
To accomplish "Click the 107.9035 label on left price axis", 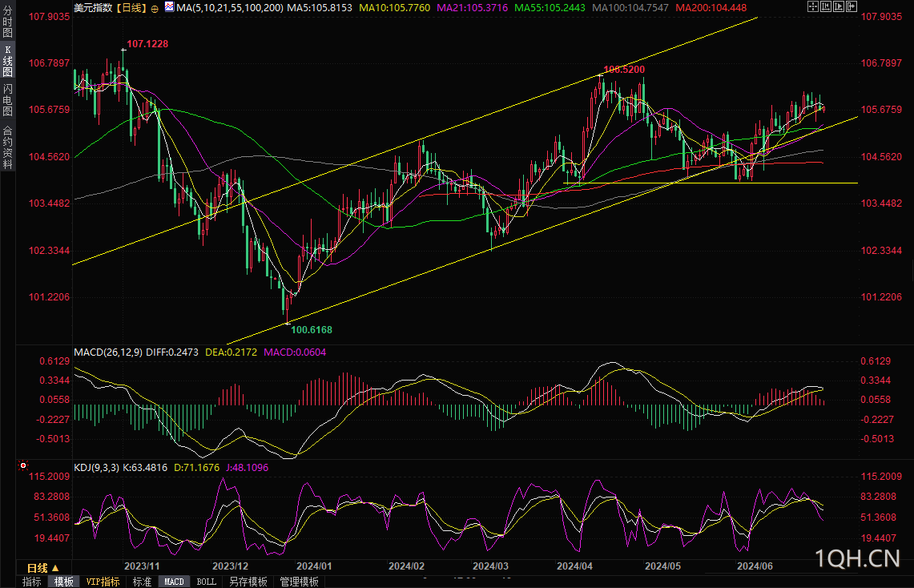I will click(50, 16).
